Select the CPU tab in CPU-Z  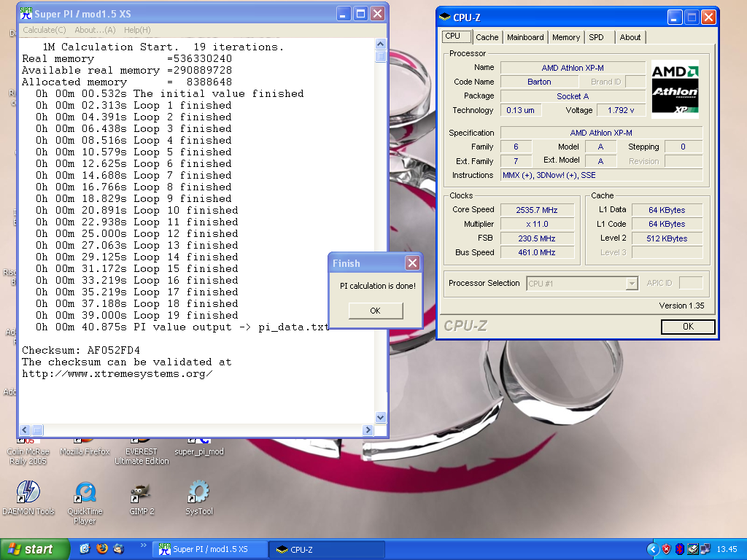click(457, 36)
